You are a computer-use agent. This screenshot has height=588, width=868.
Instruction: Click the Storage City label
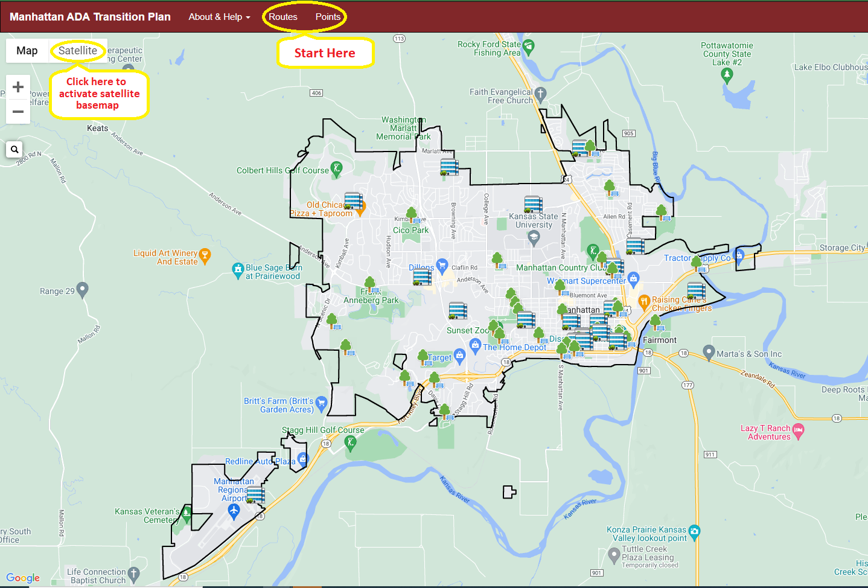tap(843, 248)
